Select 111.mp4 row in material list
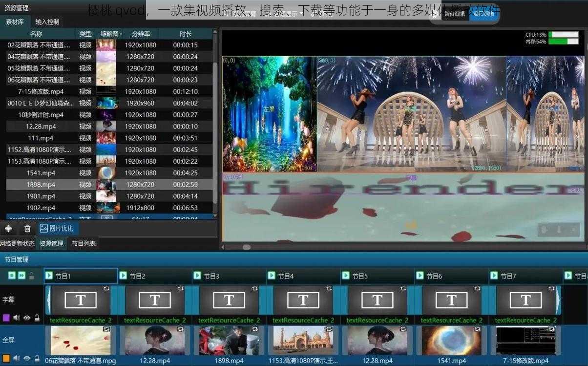Screen dimensions: 588x366 [109, 138]
